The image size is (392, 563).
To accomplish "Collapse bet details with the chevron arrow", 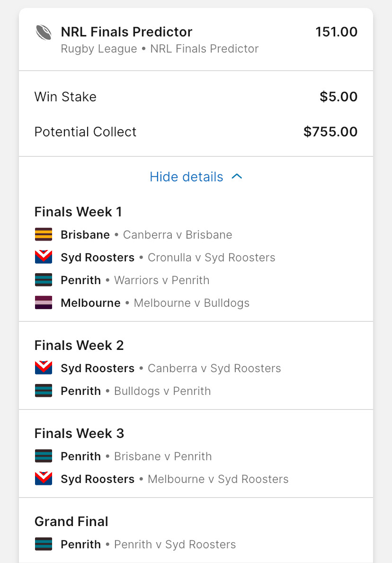I will tap(237, 177).
